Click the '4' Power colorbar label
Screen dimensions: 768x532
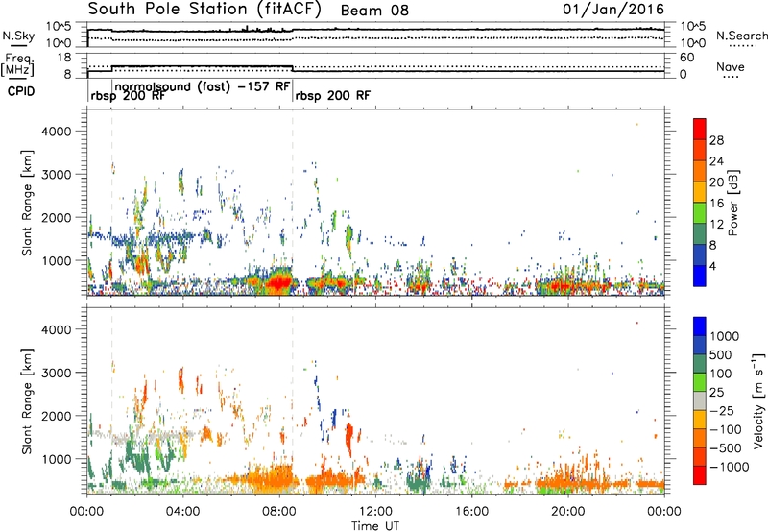(x=712, y=266)
